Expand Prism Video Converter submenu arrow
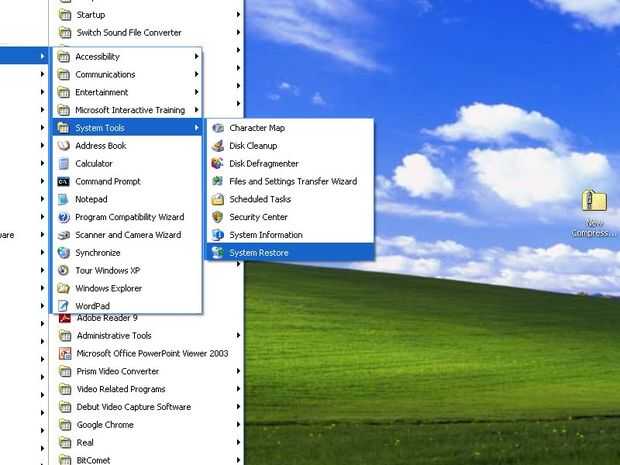Screen dimensions: 620x465 click(238, 371)
